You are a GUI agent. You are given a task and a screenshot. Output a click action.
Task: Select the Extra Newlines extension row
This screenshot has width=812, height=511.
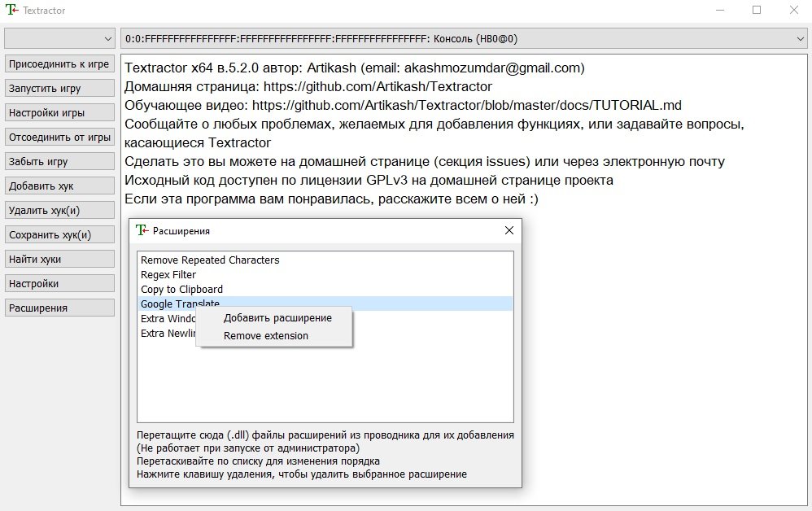[x=168, y=333]
